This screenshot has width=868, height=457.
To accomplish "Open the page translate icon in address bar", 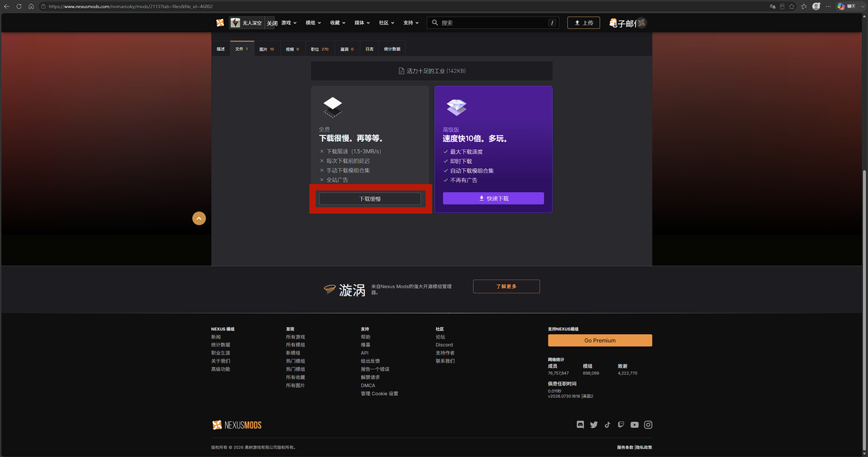I will (x=772, y=6).
